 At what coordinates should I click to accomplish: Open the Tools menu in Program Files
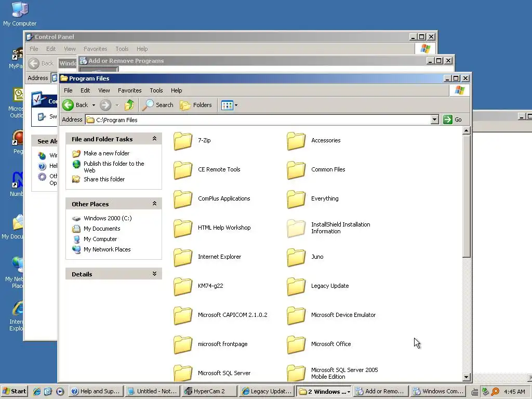coord(156,90)
